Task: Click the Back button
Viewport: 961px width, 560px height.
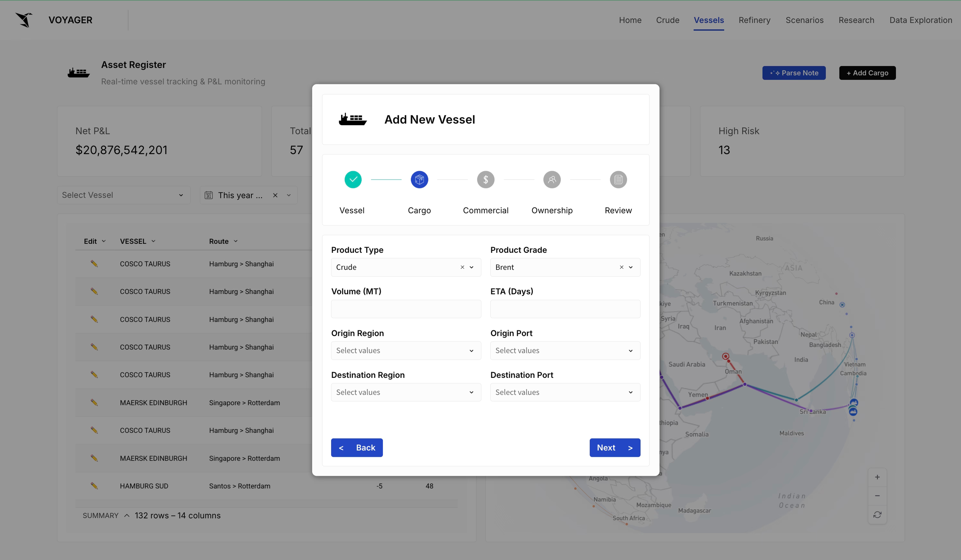Action: (x=357, y=447)
